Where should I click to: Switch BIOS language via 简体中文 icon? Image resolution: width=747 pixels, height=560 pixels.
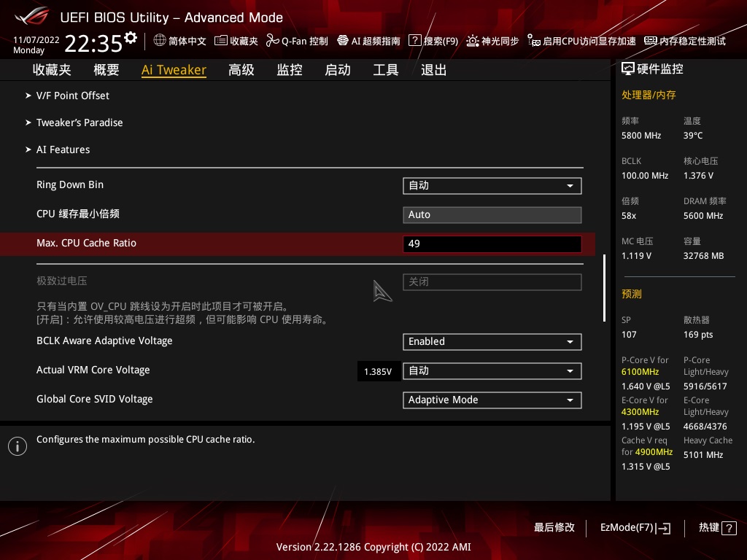(x=179, y=42)
